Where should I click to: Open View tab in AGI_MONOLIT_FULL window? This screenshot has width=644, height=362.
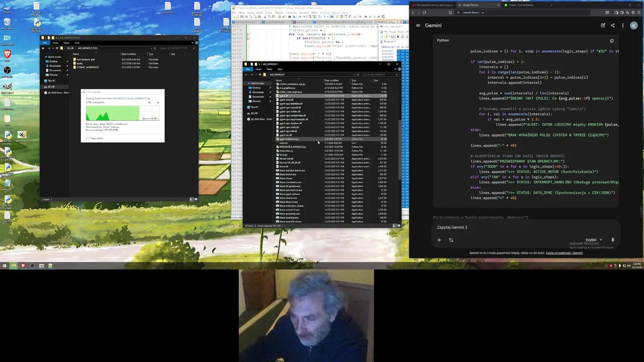77,43
